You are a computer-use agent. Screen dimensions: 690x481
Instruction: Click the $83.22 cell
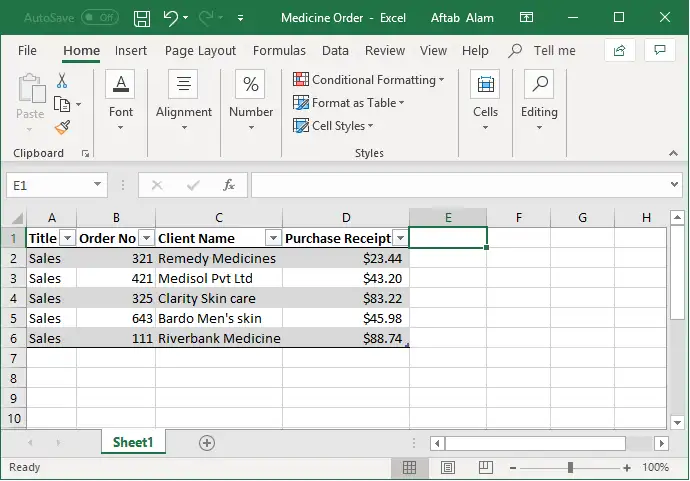[346, 298]
